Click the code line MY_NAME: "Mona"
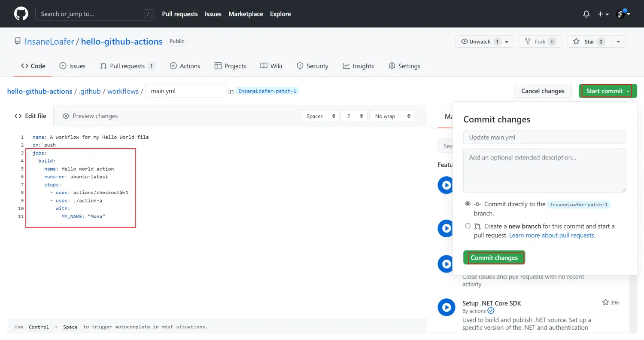This screenshot has width=644, height=340. [83, 216]
